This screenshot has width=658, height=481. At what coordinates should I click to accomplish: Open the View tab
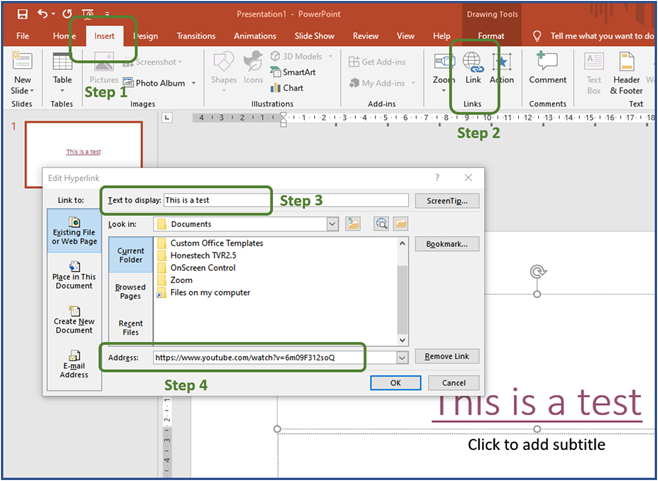(405, 36)
